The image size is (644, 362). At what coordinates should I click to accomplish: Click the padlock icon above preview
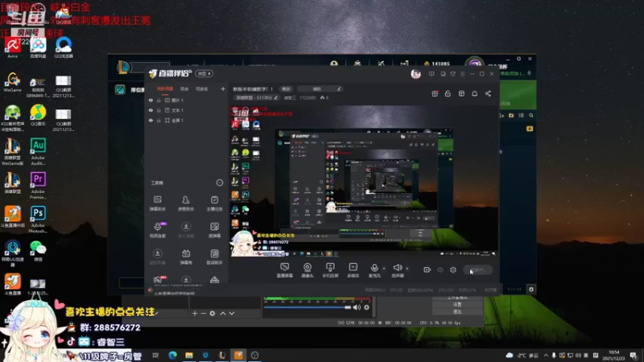[x=448, y=93]
